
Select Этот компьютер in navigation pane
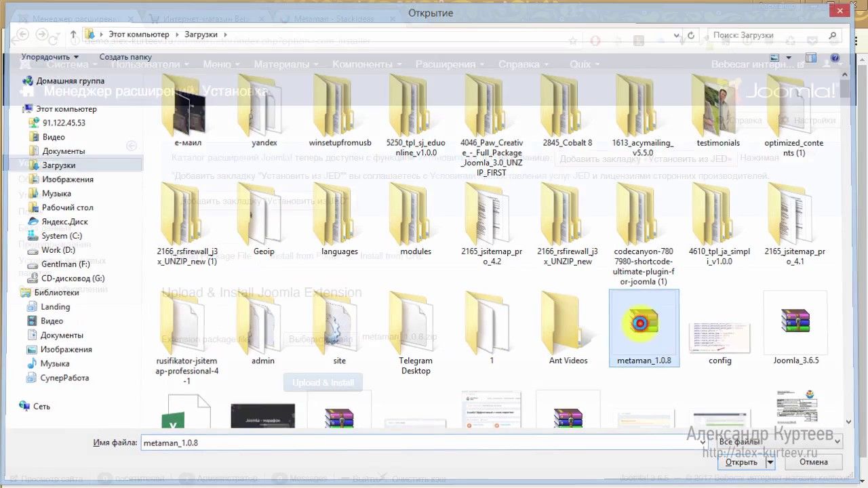click(60, 109)
